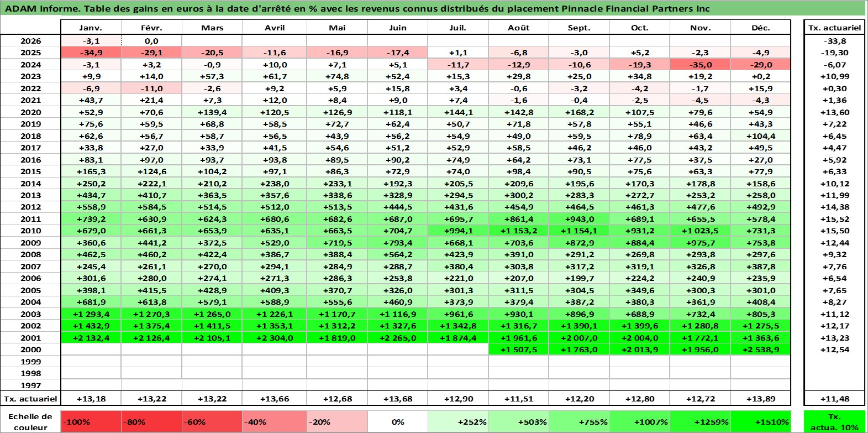
Task: Click the -20% pale pink swatch
Action: (337, 421)
